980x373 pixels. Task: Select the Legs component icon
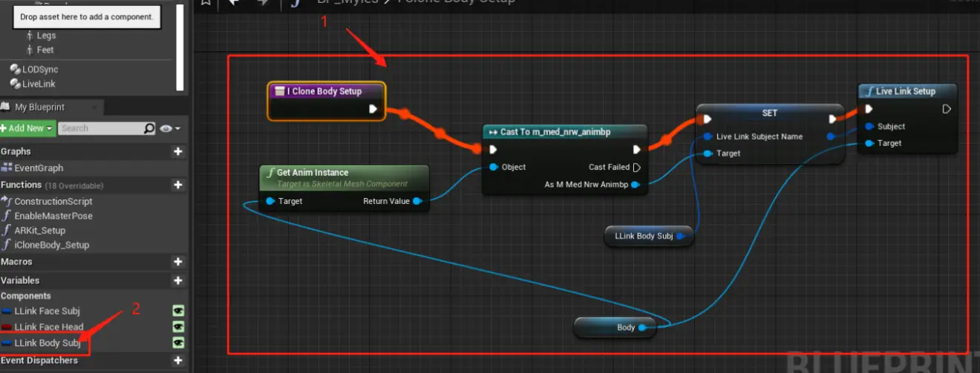30,36
